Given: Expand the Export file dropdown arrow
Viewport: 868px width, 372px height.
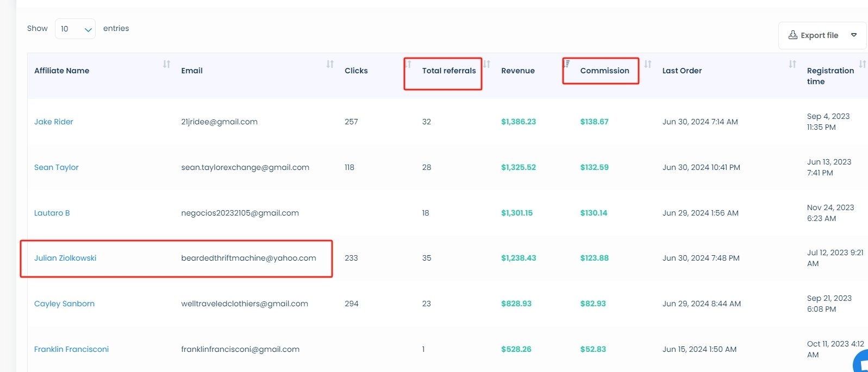Looking at the screenshot, I should (854, 35).
